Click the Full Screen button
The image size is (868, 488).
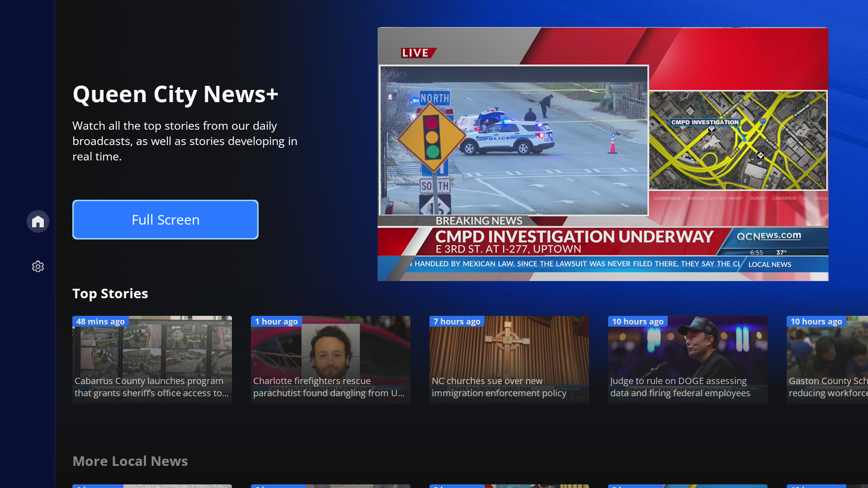pos(165,220)
